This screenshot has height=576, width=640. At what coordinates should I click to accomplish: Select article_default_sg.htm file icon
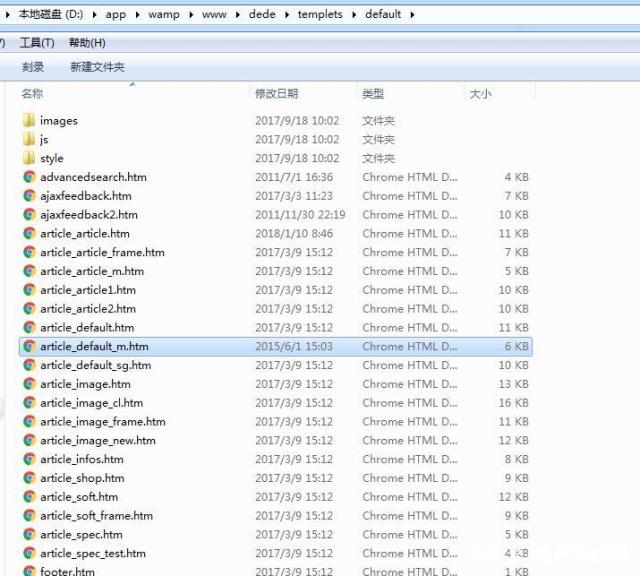click(x=29, y=365)
